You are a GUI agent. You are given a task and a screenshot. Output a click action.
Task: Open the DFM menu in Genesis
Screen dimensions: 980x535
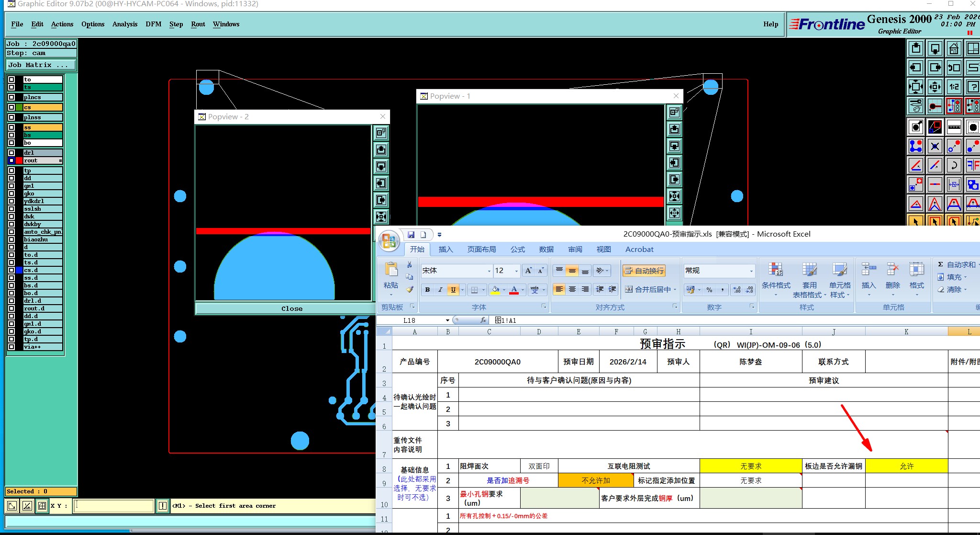pos(153,24)
